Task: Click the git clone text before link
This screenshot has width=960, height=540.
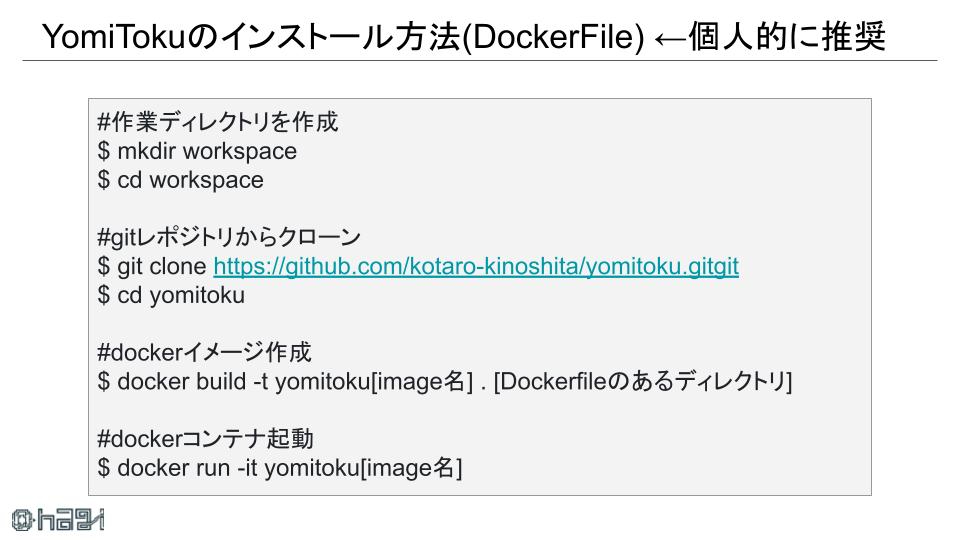Action: click(x=162, y=266)
